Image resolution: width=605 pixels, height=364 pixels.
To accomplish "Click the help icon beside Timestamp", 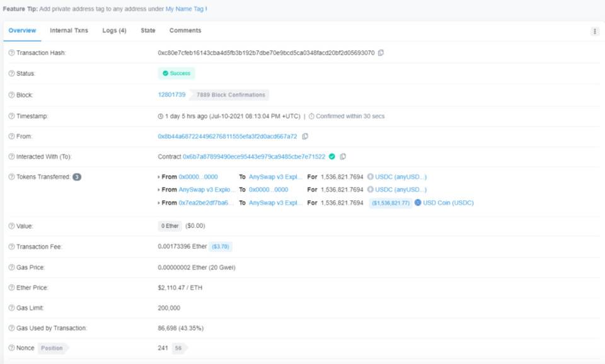I will click(11, 117).
